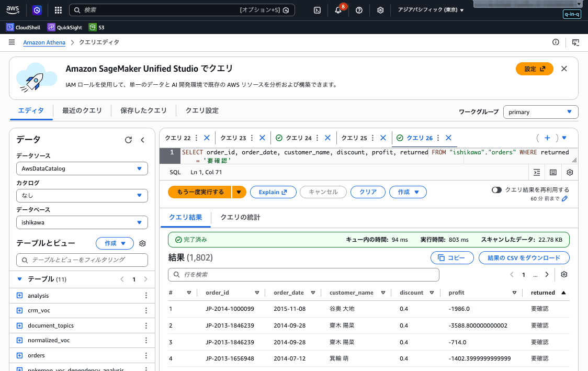Click もう一度実行する button
The height and width of the screenshot is (371, 588).
pos(200,192)
